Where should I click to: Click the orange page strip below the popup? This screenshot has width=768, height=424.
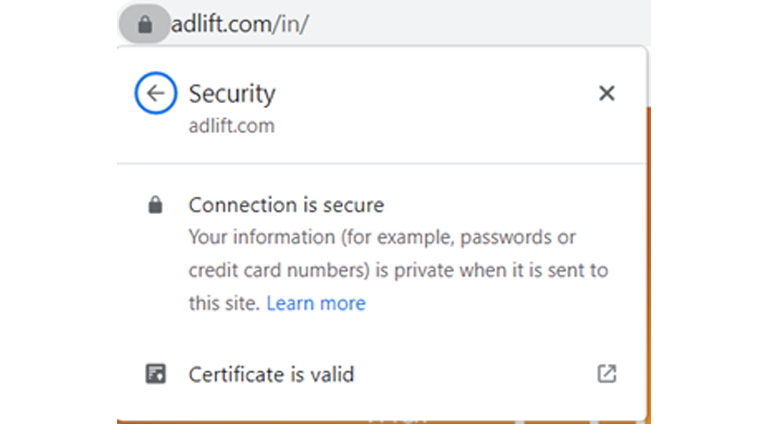coord(382,421)
